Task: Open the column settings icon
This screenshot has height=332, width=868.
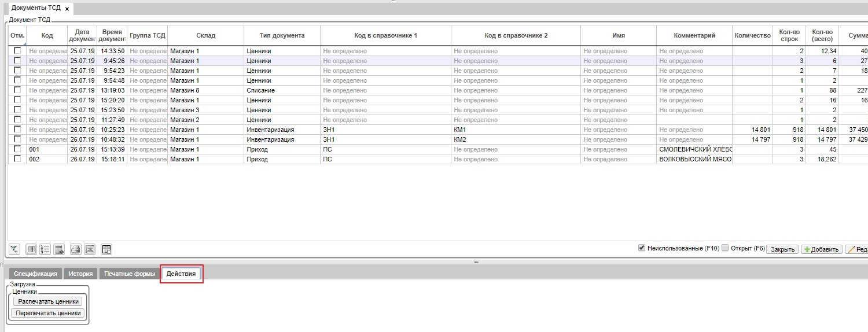Action: coord(31,249)
